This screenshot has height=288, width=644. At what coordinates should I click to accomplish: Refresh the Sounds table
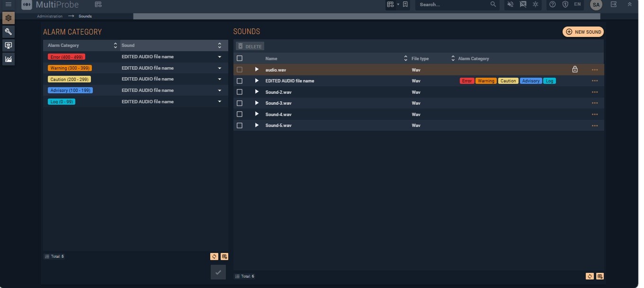tap(590, 276)
